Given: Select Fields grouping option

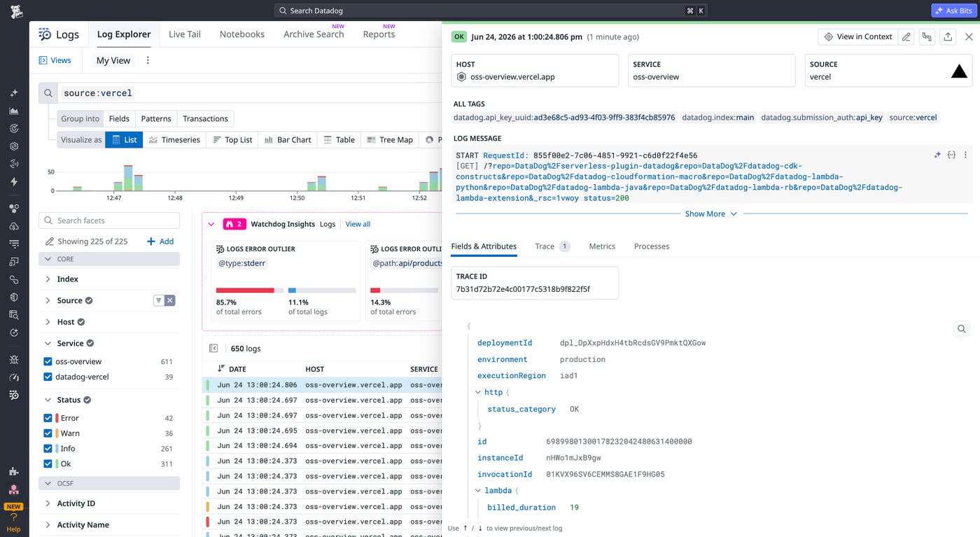Looking at the screenshot, I should [x=119, y=119].
